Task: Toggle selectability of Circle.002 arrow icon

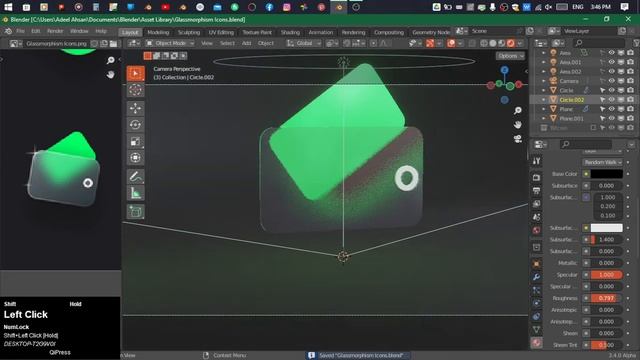Action: point(602,100)
